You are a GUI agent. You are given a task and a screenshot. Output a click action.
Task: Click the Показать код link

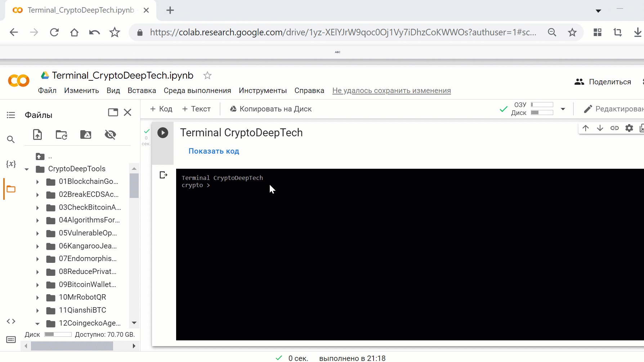pos(214,151)
